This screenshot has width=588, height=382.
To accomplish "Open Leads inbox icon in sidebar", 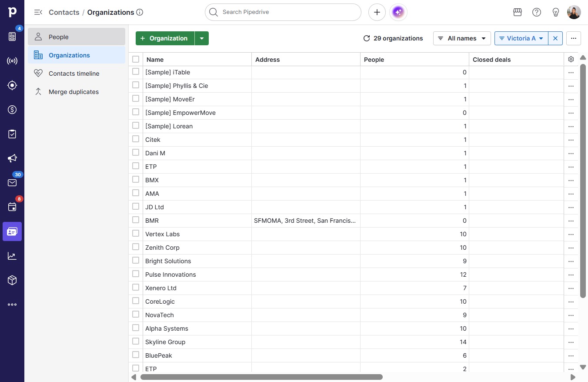I will (12, 37).
